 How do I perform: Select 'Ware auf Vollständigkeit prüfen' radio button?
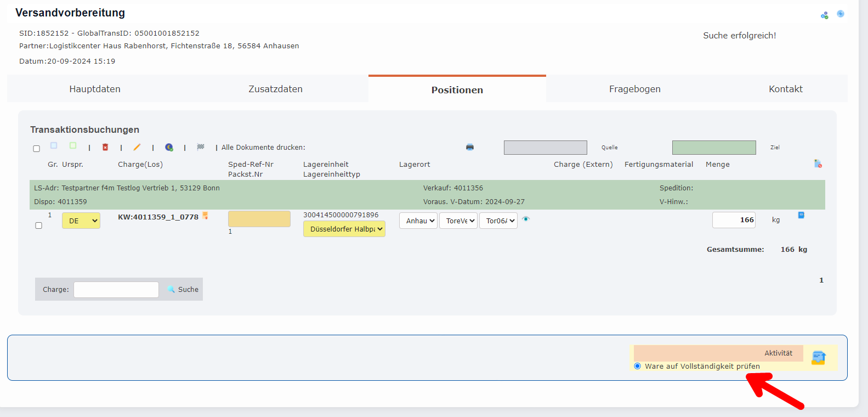pyautogui.click(x=637, y=366)
